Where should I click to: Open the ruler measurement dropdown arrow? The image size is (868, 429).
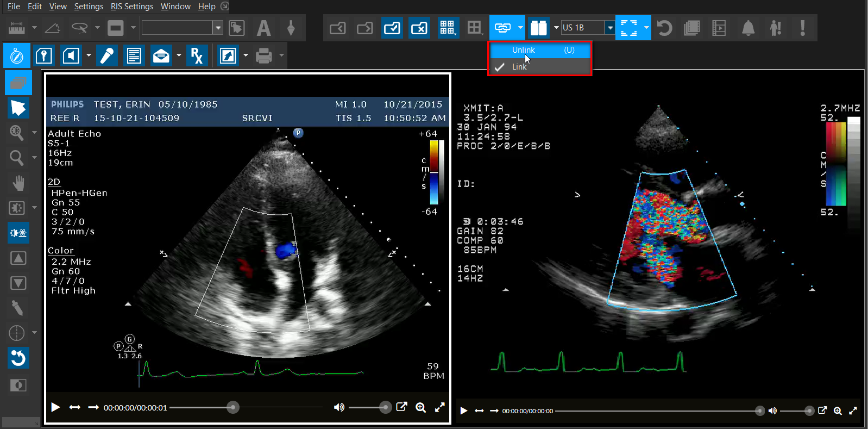pyautogui.click(x=34, y=28)
